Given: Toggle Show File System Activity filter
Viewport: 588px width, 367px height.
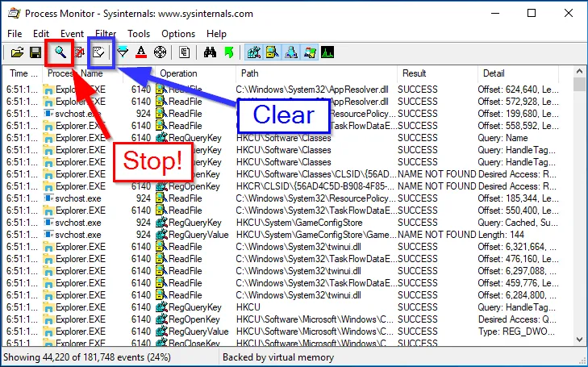Looking at the screenshot, I should pos(273,52).
